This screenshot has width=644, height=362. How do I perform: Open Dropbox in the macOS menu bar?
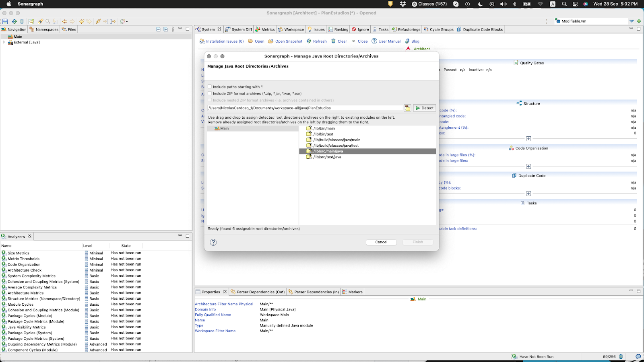(403, 4)
